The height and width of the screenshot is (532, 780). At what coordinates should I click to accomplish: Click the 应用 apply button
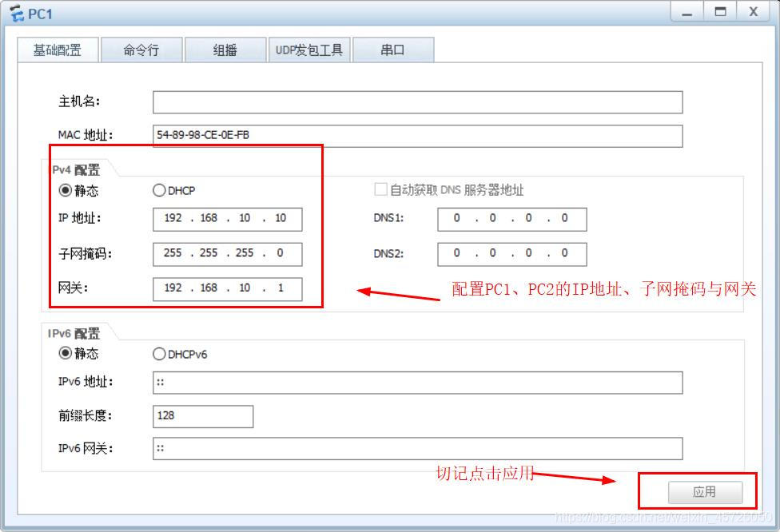click(705, 492)
